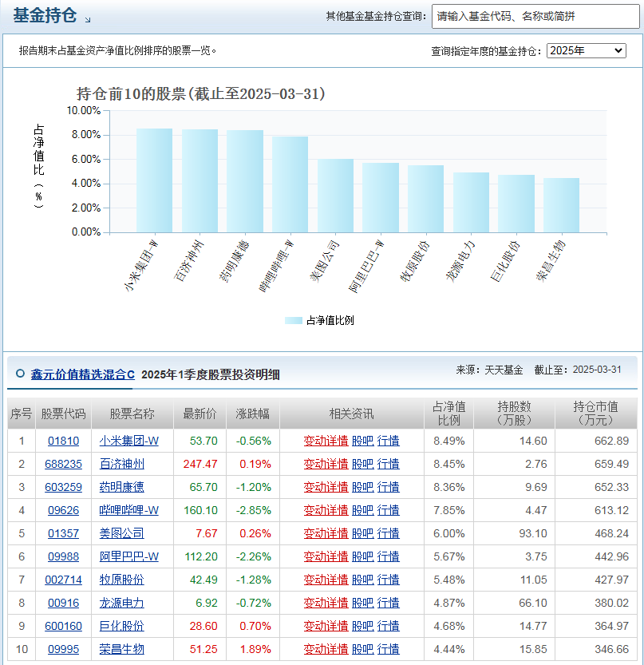Open 股吧 for 阿里巴巴-W

363,556
